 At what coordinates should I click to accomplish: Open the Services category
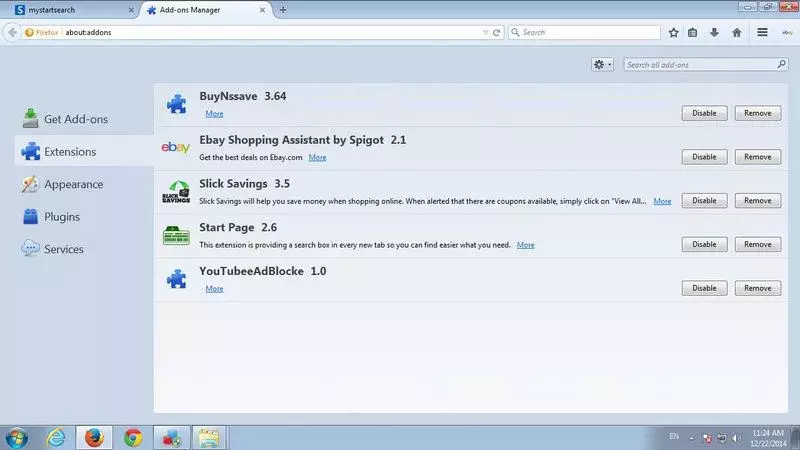coord(53,249)
